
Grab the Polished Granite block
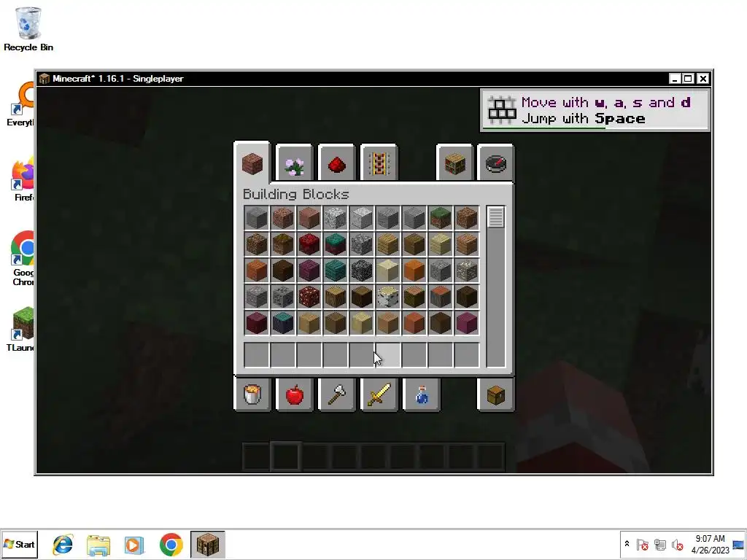(309, 218)
